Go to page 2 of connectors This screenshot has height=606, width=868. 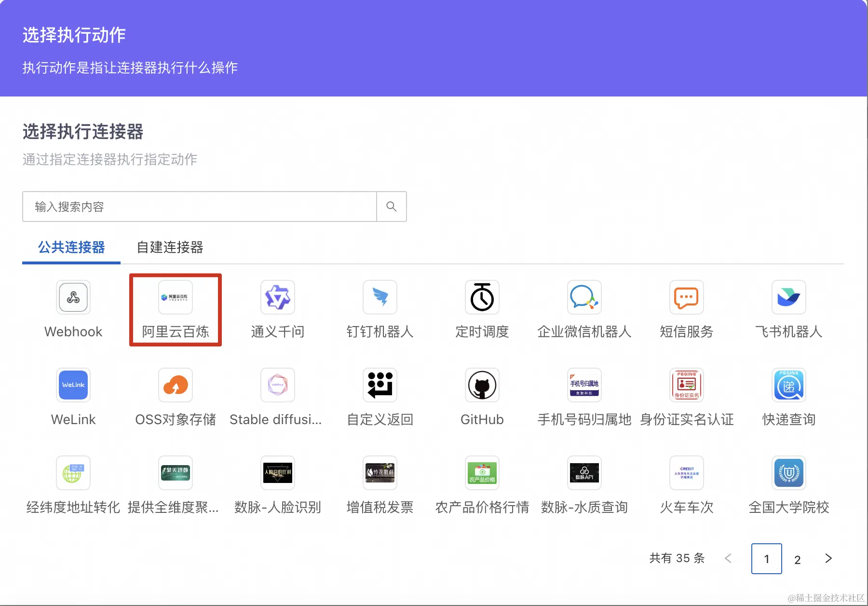(x=798, y=559)
